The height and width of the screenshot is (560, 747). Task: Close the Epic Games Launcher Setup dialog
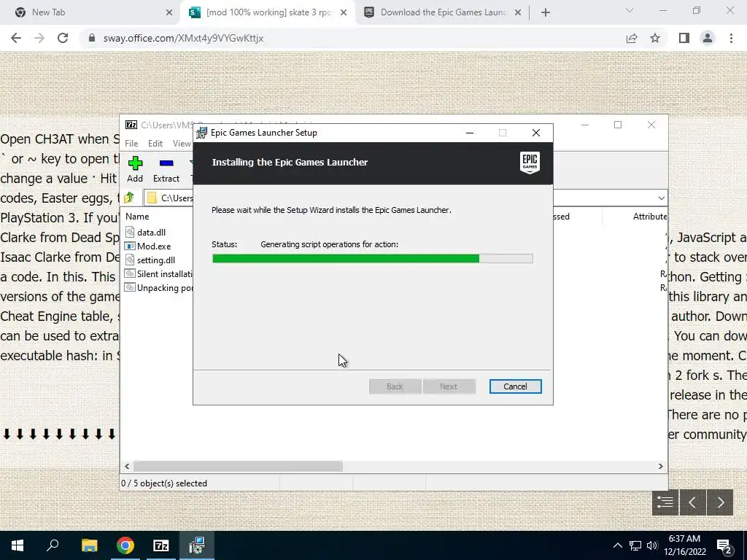(x=536, y=133)
